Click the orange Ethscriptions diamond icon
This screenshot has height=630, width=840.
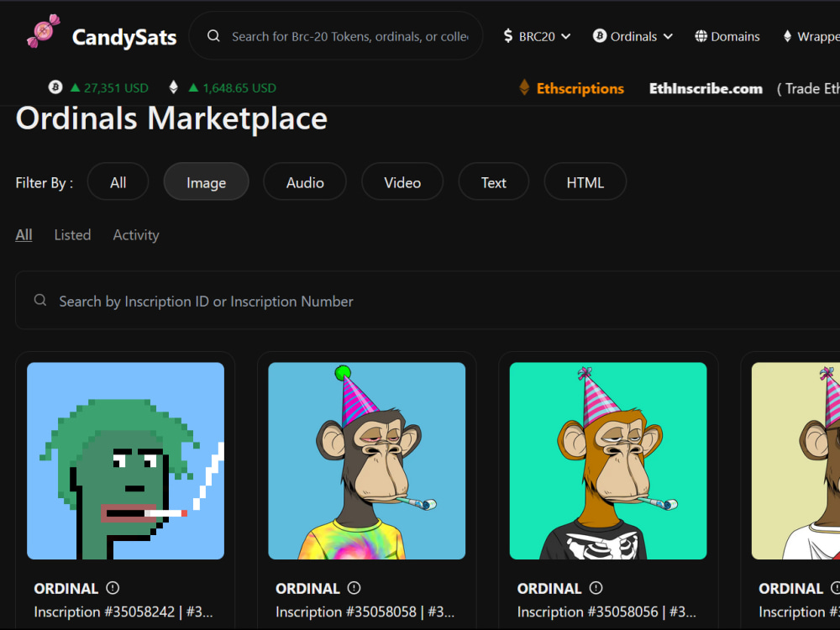(524, 87)
